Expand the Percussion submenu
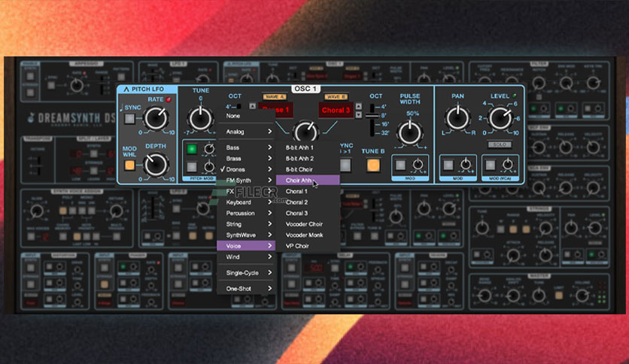 246,213
